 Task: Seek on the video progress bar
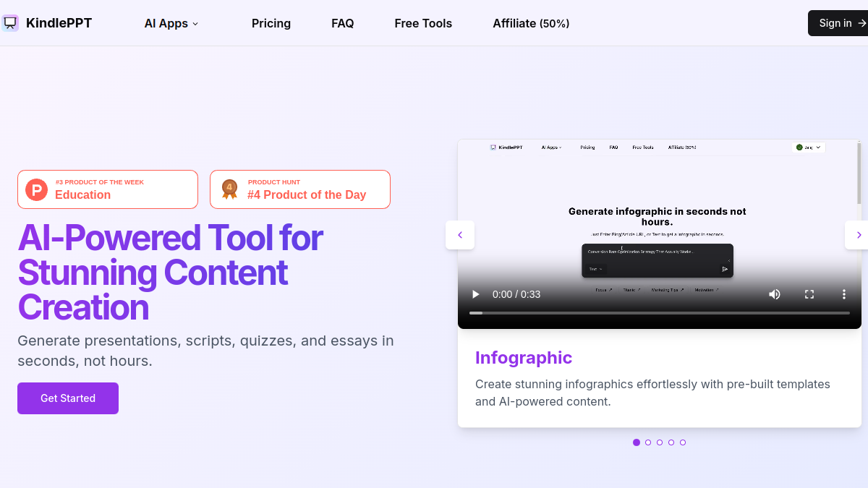660,313
